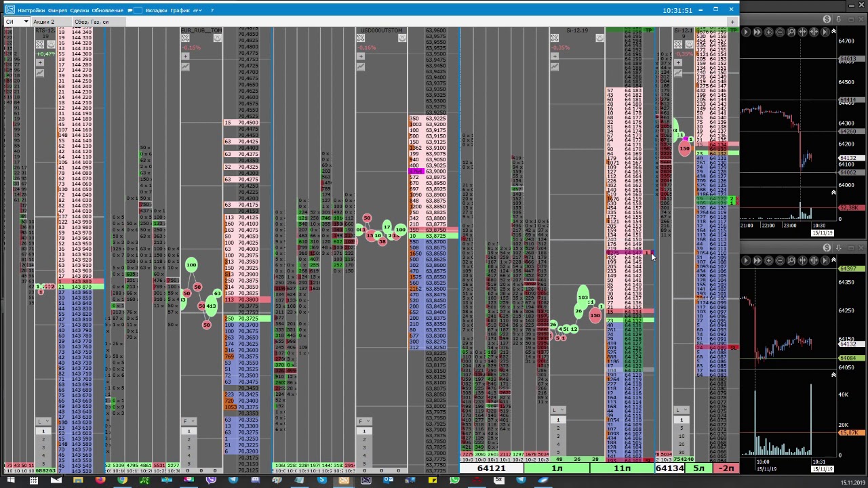
Task: Select lot size 1 in the RTS-12.19 panel
Action: (x=43, y=431)
